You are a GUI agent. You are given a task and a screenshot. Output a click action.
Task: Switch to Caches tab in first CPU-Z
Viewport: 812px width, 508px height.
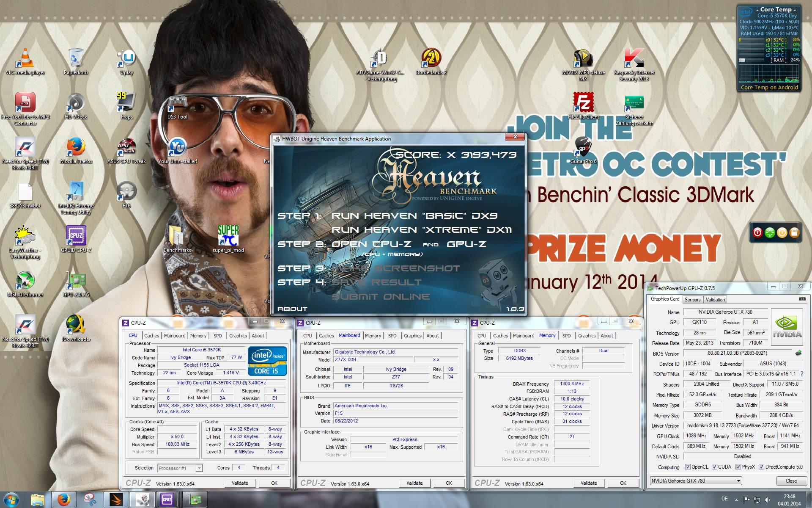click(151, 336)
